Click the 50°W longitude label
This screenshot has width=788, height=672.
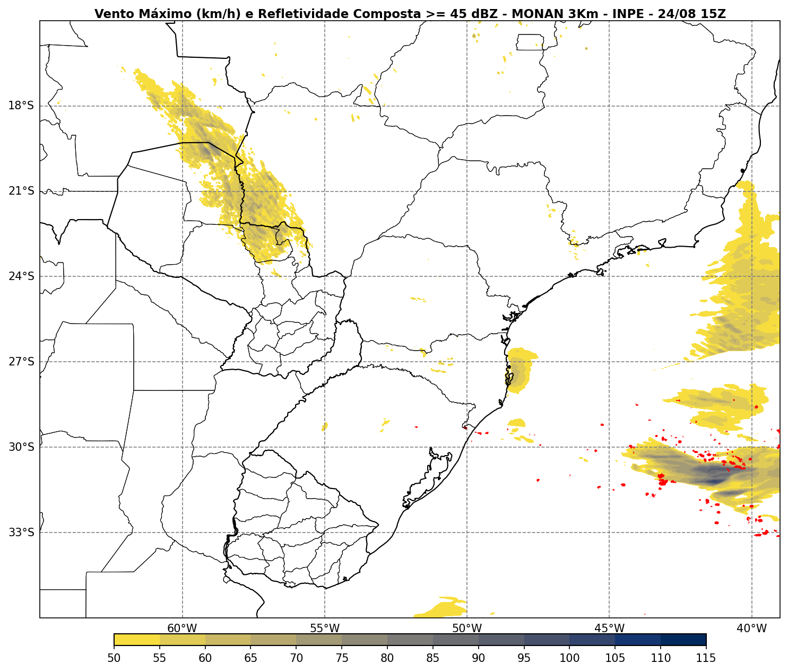[467, 629]
